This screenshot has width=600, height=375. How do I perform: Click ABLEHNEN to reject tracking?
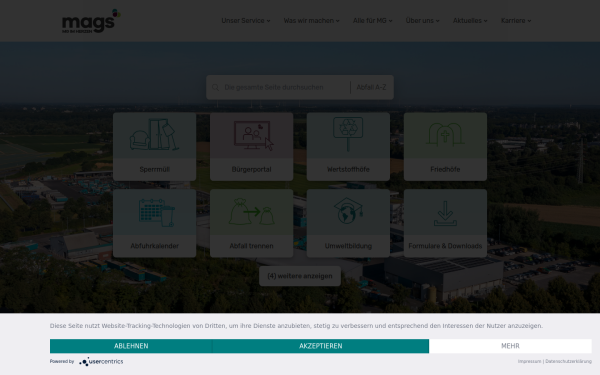[x=131, y=346]
